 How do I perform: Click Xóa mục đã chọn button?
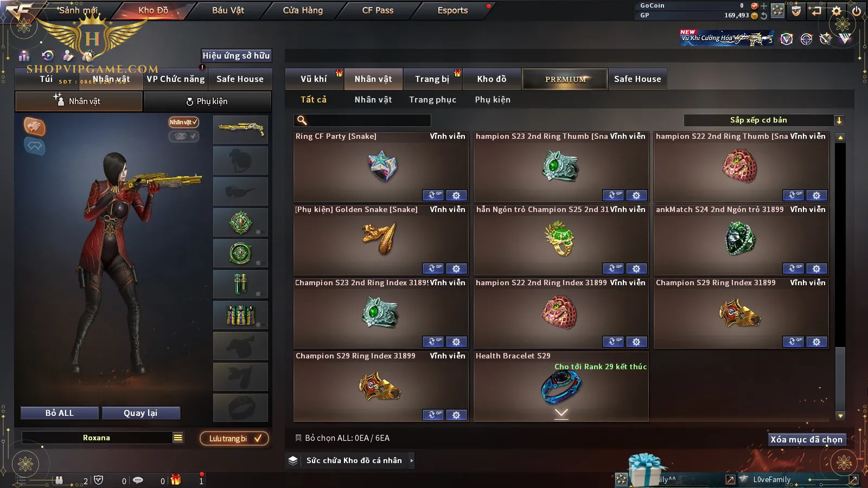806,439
